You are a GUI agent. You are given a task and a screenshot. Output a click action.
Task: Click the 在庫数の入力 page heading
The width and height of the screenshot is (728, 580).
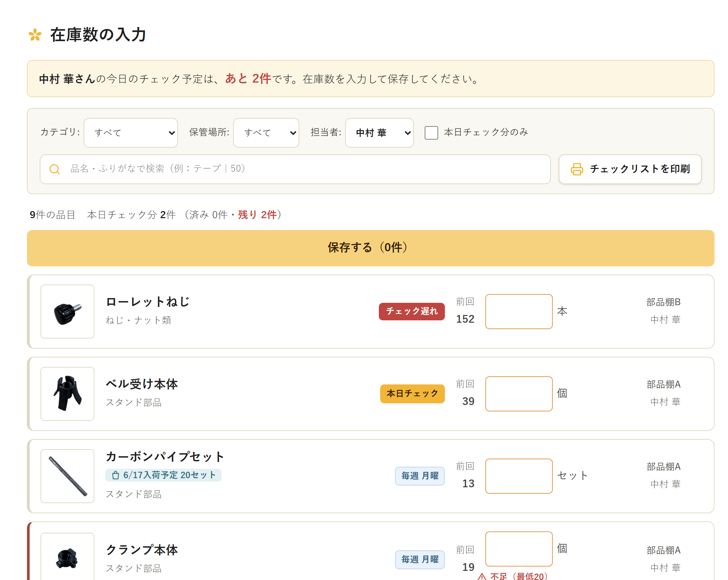pyautogui.click(x=98, y=35)
